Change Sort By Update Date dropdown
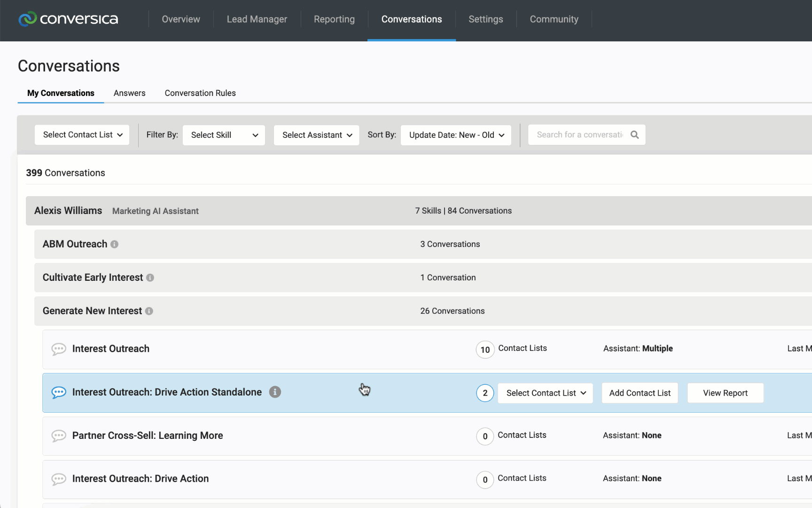Viewport: 812px width, 508px height. (456, 135)
